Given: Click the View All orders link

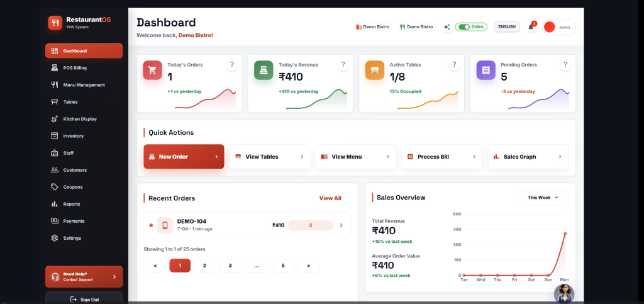Looking at the screenshot, I should (x=330, y=198).
